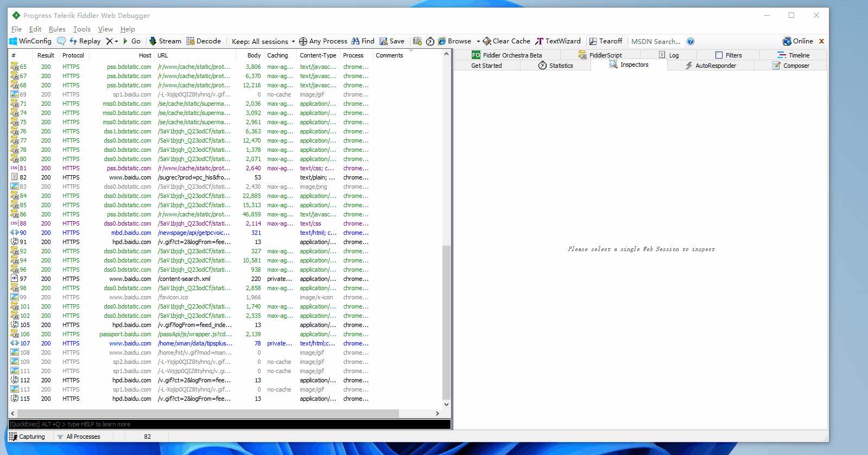Replay the selected sessions

click(x=85, y=41)
